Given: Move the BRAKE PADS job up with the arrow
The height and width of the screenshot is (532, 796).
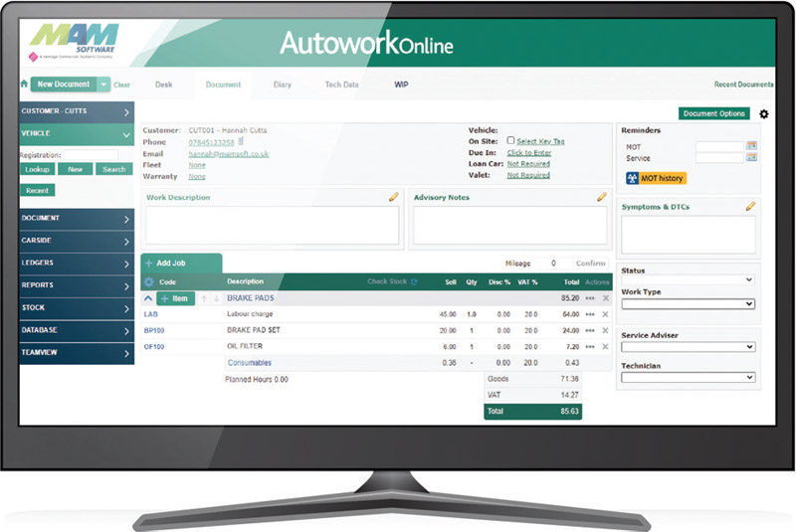Looking at the screenshot, I should (x=204, y=298).
